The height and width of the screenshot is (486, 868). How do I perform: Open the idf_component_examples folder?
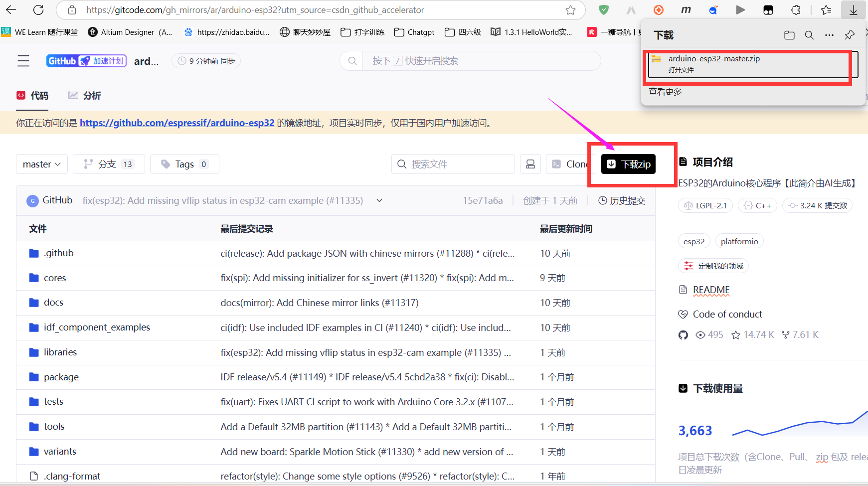click(97, 327)
